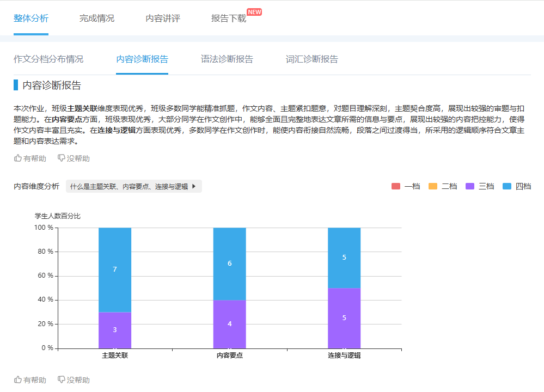The width and height of the screenshot is (544, 392).
Task: Open the 词汇诊断报告 sub-tab
Action: click(x=312, y=59)
